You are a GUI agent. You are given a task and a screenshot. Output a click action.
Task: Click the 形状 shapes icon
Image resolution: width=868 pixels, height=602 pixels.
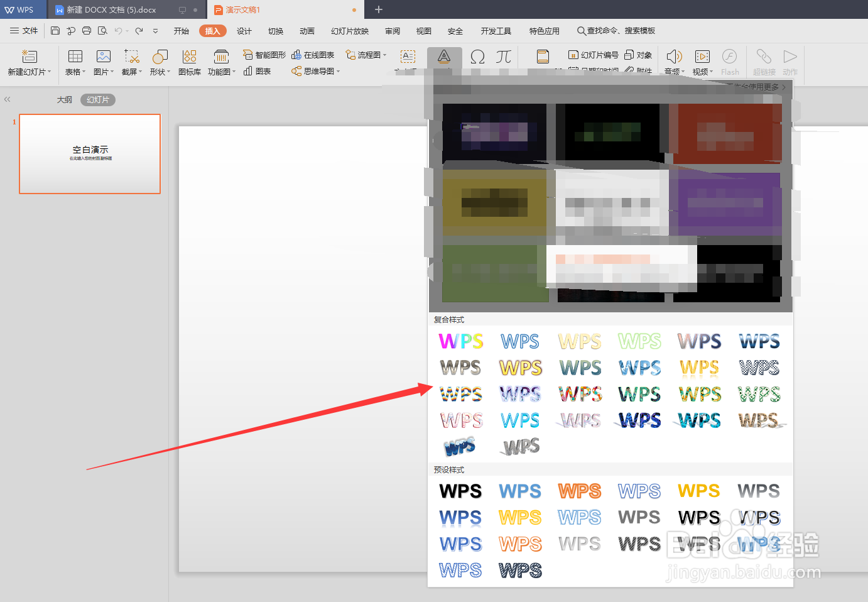tap(160, 57)
